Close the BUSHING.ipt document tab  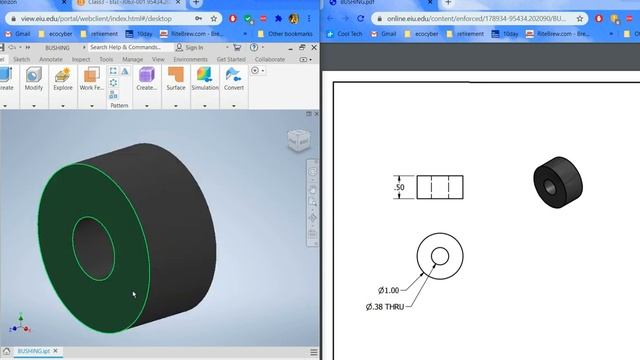point(56,351)
